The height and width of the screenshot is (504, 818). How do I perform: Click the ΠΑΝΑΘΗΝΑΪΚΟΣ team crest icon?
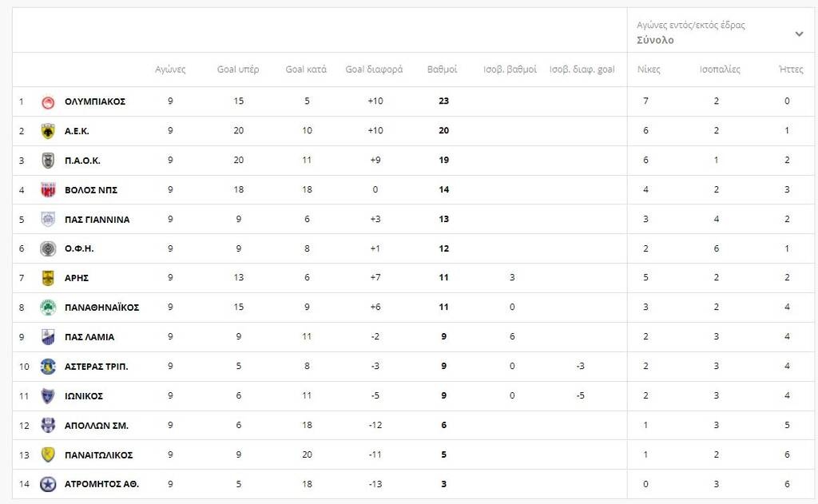(48, 308)
